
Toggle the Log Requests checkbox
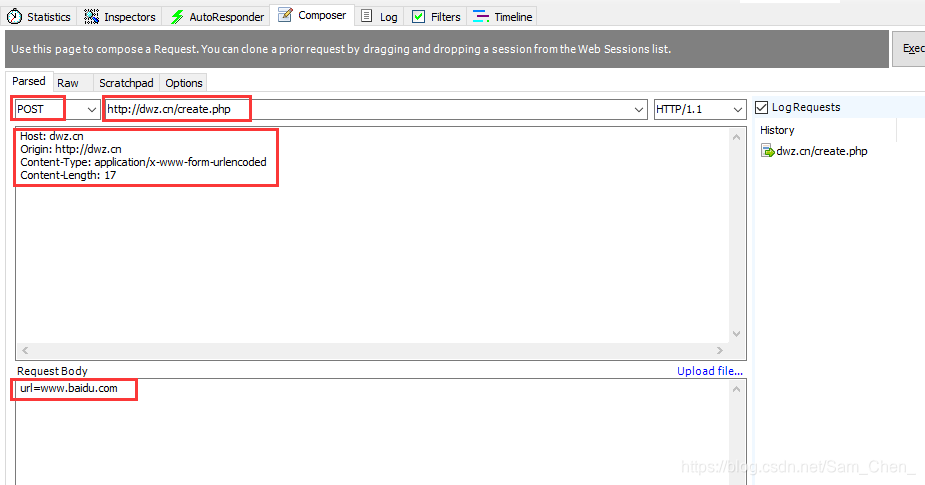(762, 107)
